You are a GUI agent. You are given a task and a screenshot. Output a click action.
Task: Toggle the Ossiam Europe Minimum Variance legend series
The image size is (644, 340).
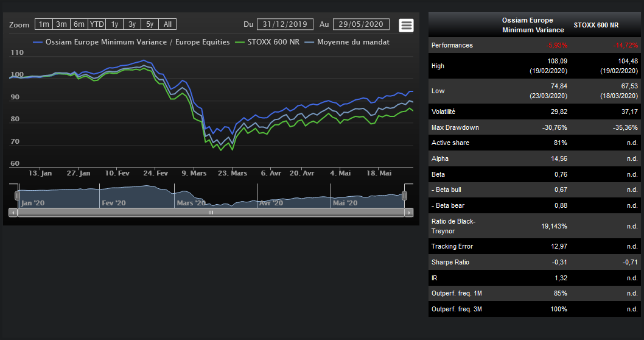pos(131,42)
